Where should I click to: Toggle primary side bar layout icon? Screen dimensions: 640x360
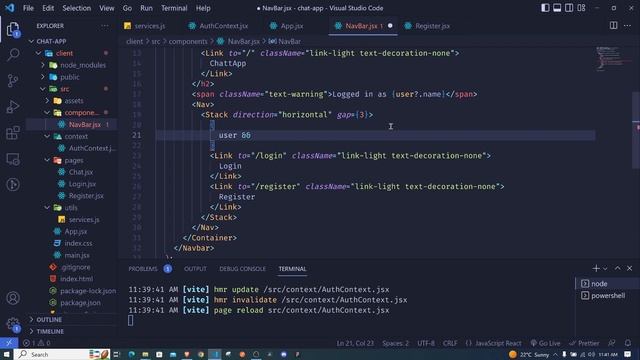point(545,8)
